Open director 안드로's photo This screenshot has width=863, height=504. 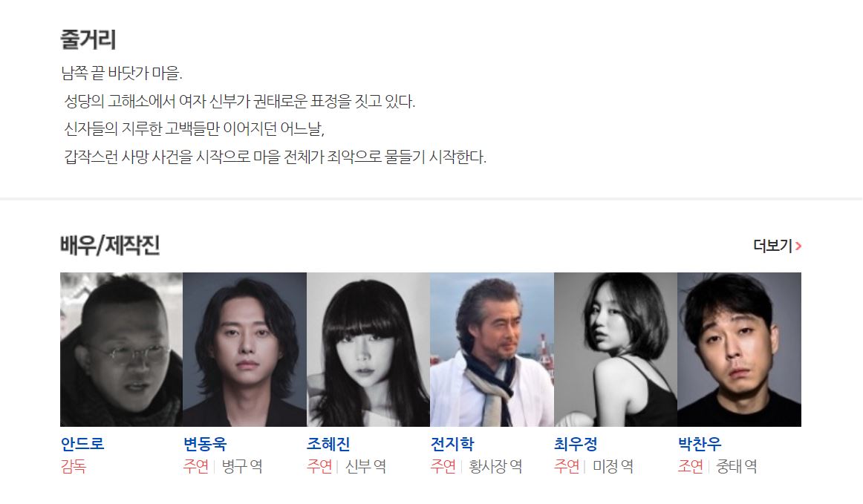[x=121, y=350]
